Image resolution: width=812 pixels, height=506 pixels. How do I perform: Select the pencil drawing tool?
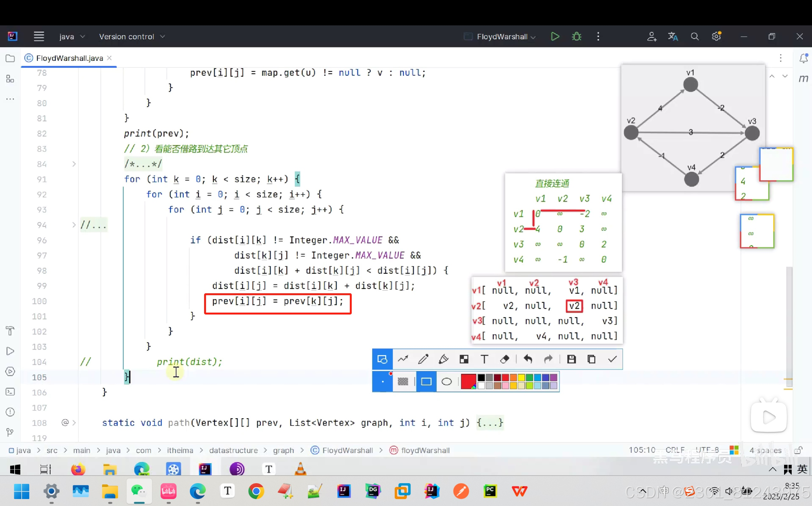423,359
